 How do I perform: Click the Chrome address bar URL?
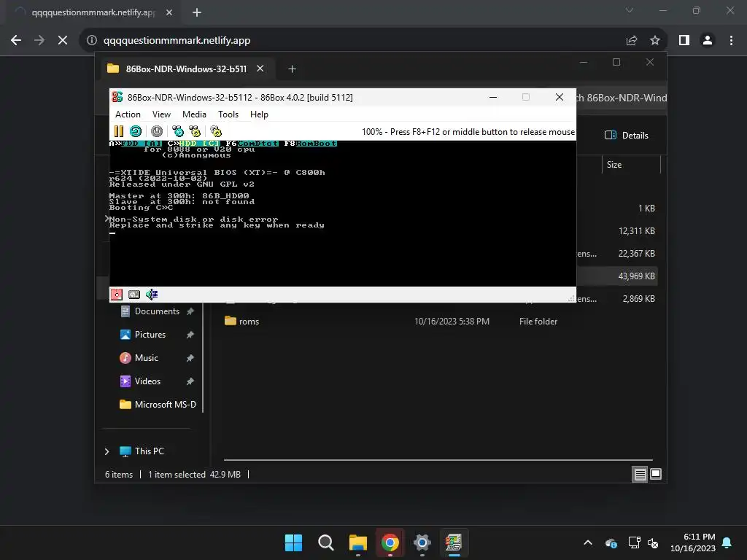coord(177,41)
